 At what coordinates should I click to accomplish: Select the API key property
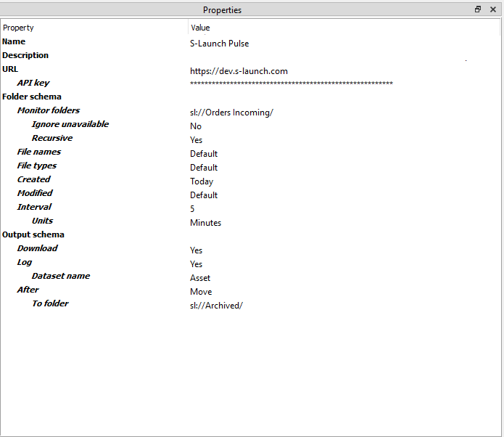[33, 83]
